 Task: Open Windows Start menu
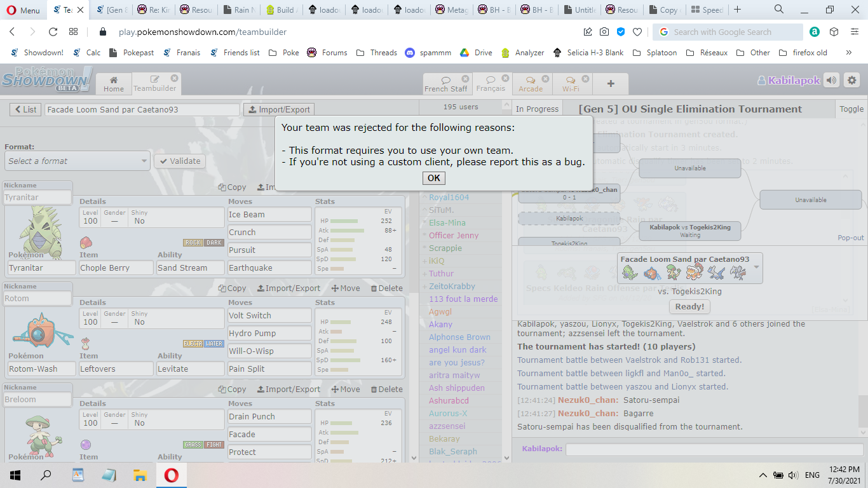coord(15,475)
